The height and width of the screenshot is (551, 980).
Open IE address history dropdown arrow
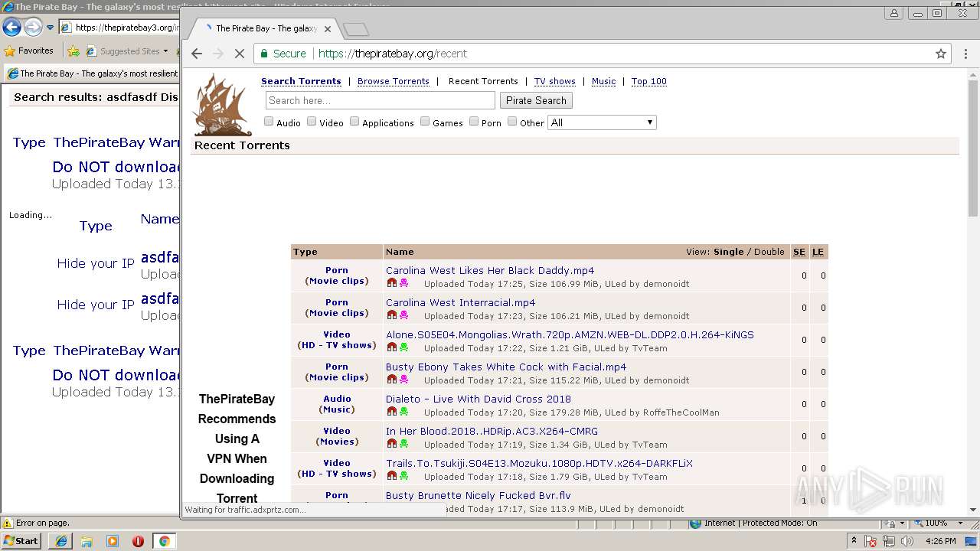pyautogui.click(x=51, y=28)
